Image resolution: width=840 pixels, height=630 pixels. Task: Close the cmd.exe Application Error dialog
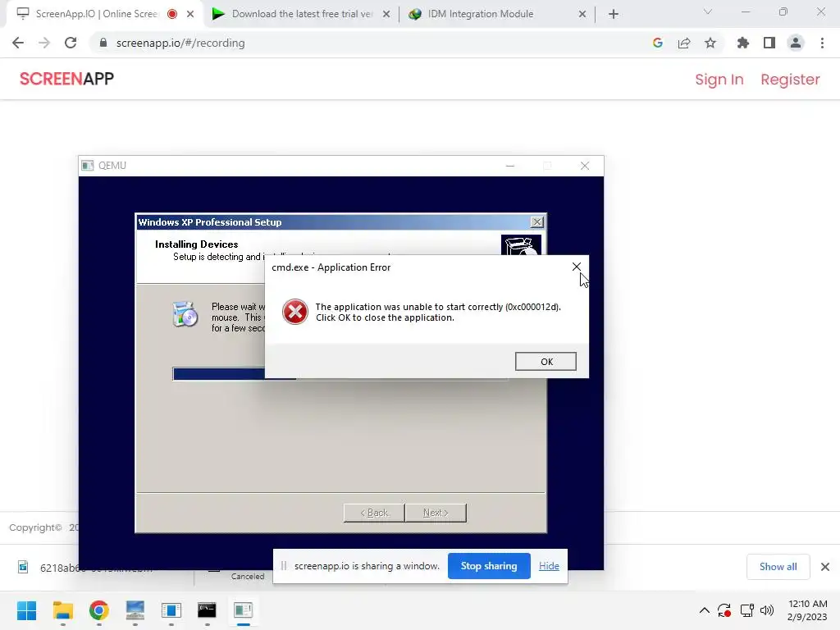(576, 267)
